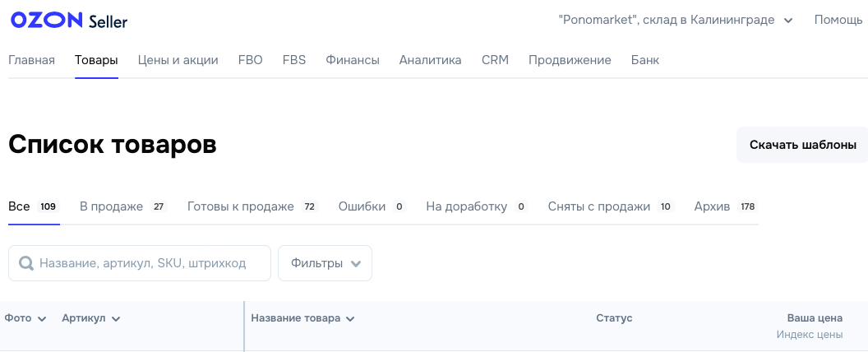The width and height of the screenshot is (868, 352).
Task: Expand the Артикул column sort
Action: [x=116, y=319]
